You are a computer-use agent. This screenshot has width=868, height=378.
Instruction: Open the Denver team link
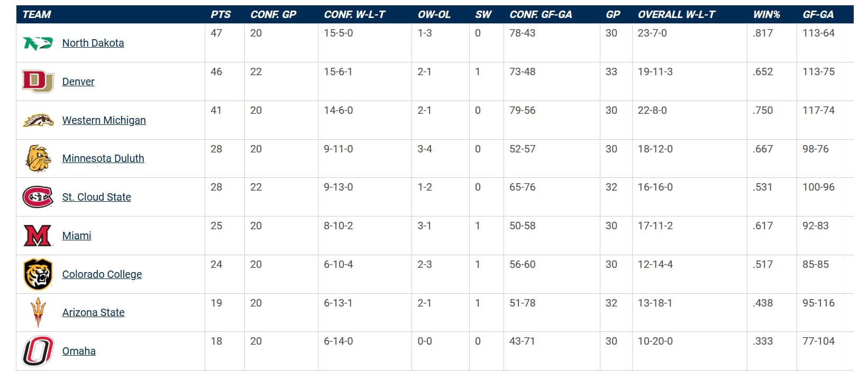click(x=78, y=82)
